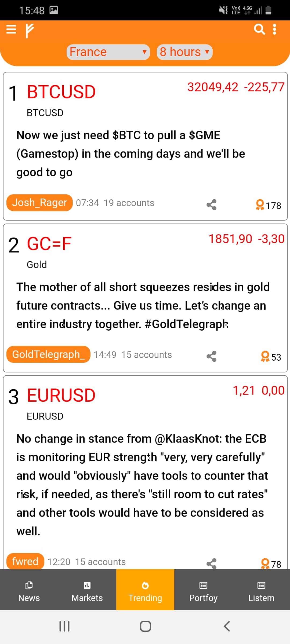290x644 pixels.
Task: Tap the award badge showing 53
Action: pos(271,357)
